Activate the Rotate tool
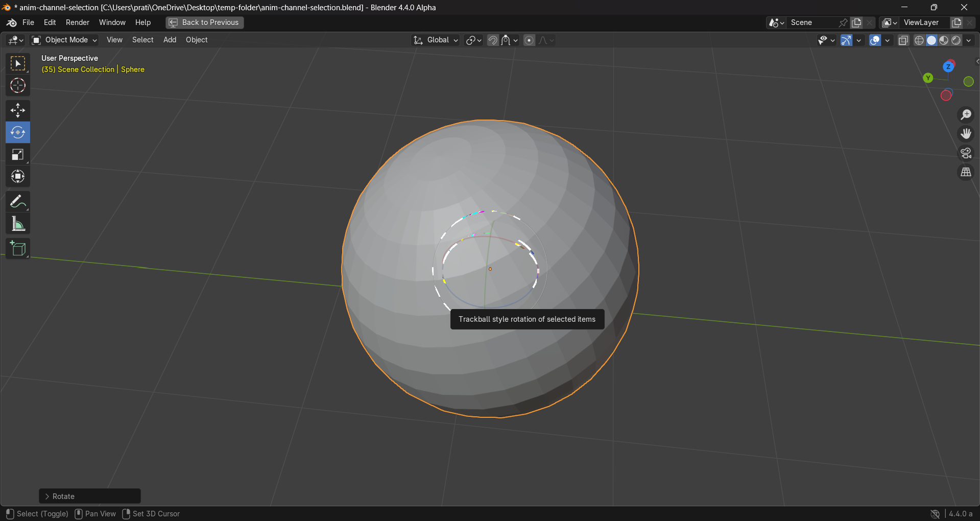The width and height of the screenshot is (980, 521). point(18,132)
